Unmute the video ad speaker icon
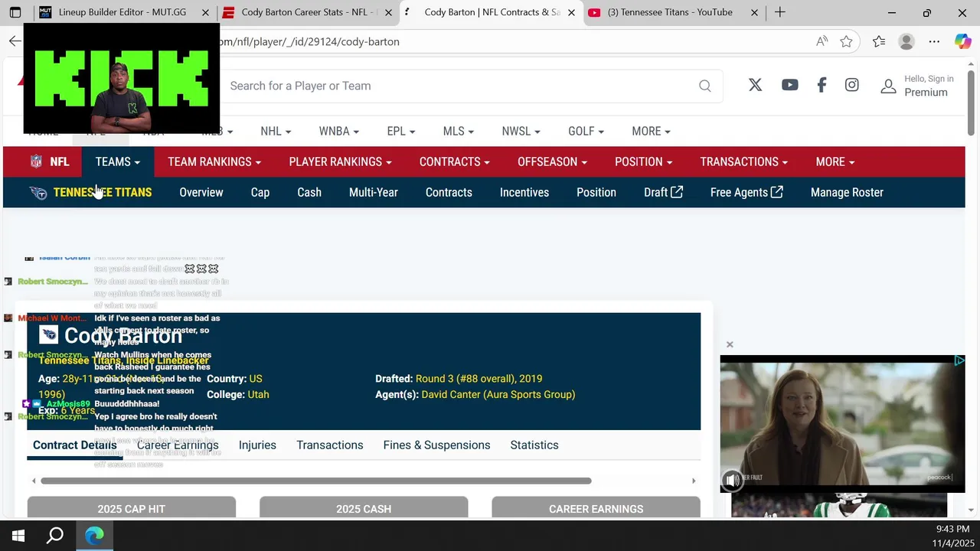The width and height of the screenshot is (980, 551). (x=732, y=480)
